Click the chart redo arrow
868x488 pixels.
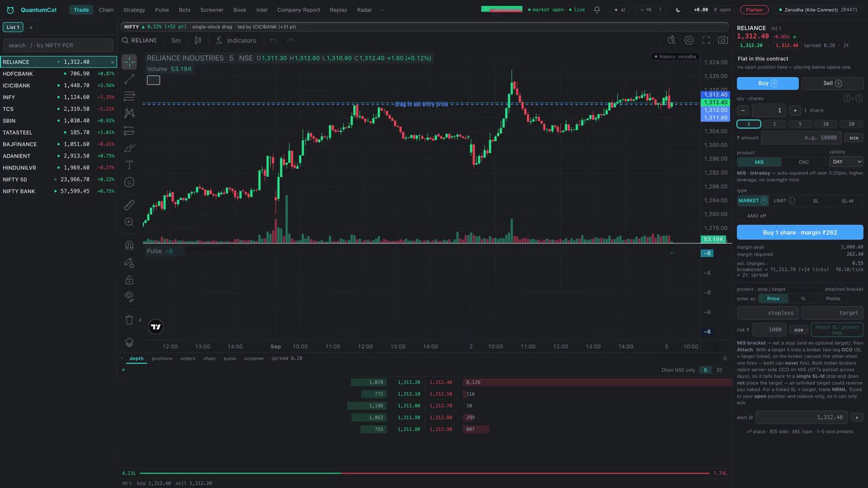(x=290, y=40)
